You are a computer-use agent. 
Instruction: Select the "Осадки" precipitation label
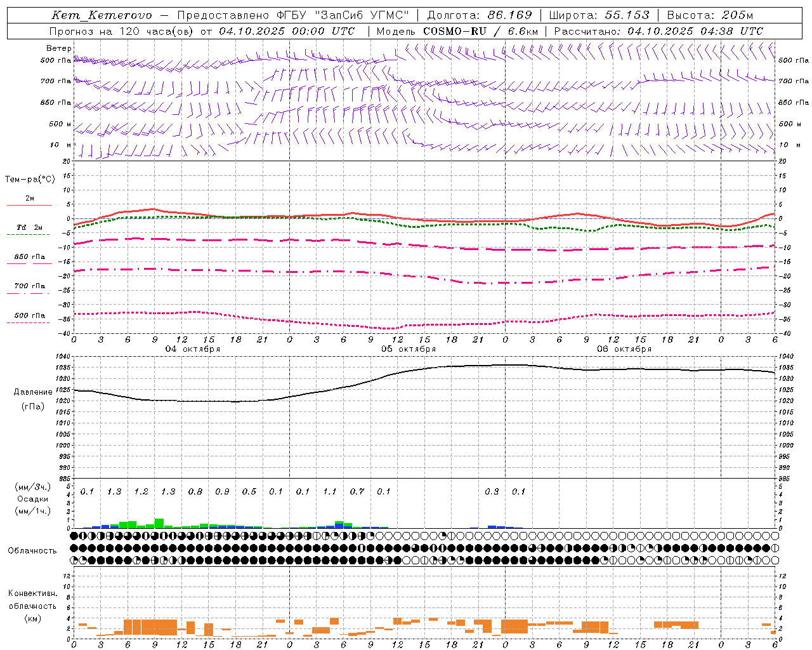coord(32,499)
